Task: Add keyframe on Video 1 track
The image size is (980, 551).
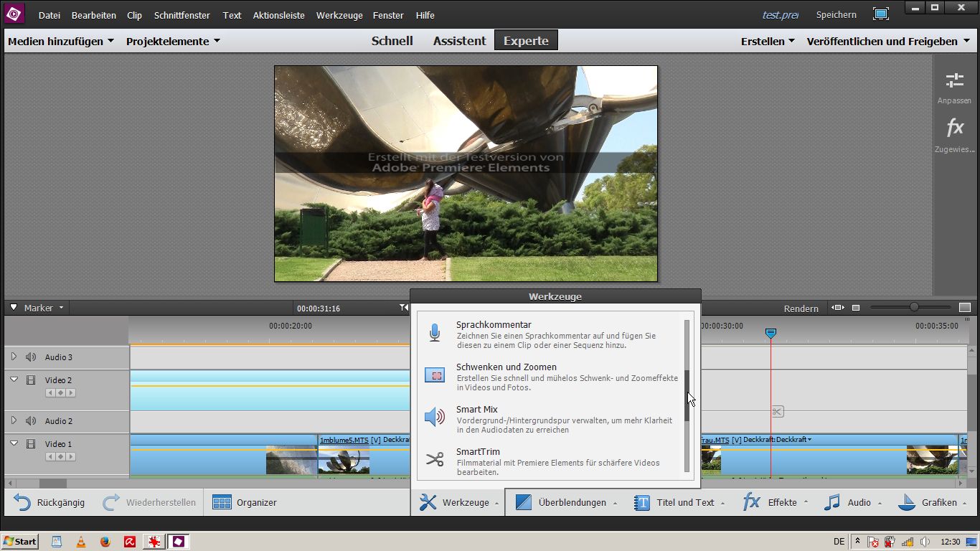Action: click(61, 456)
